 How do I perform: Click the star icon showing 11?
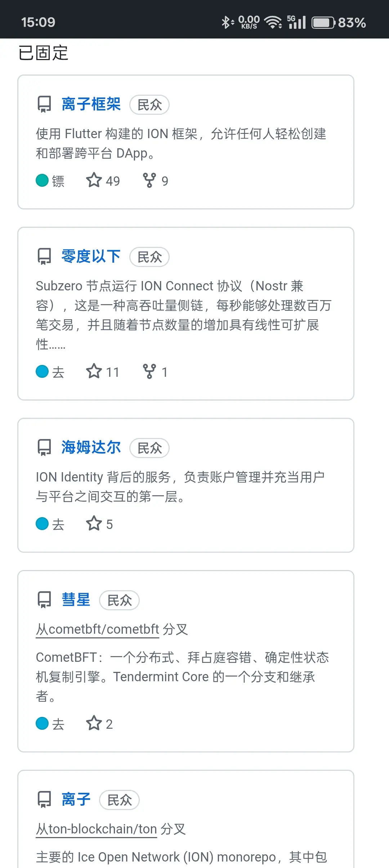click(x=94, y=371)
